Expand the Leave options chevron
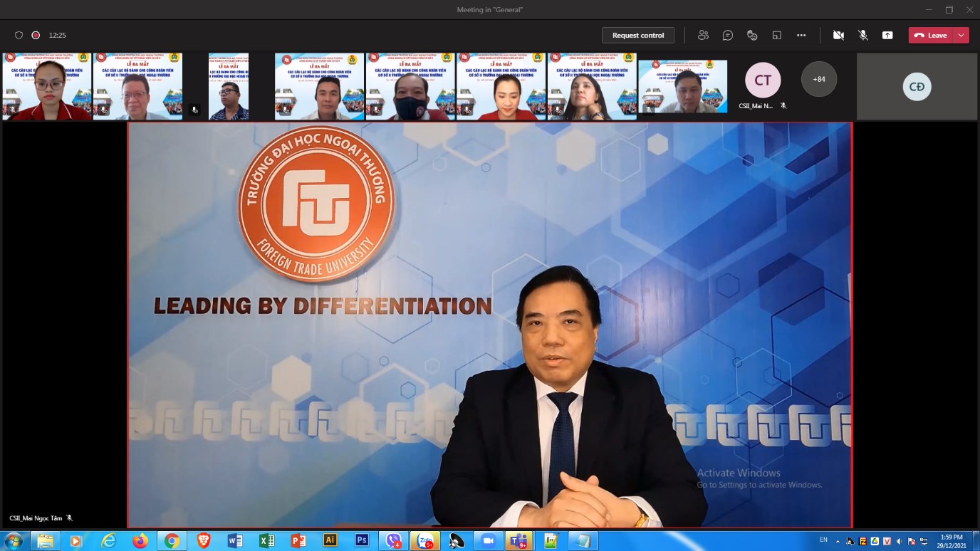 (x=961, y=35)
